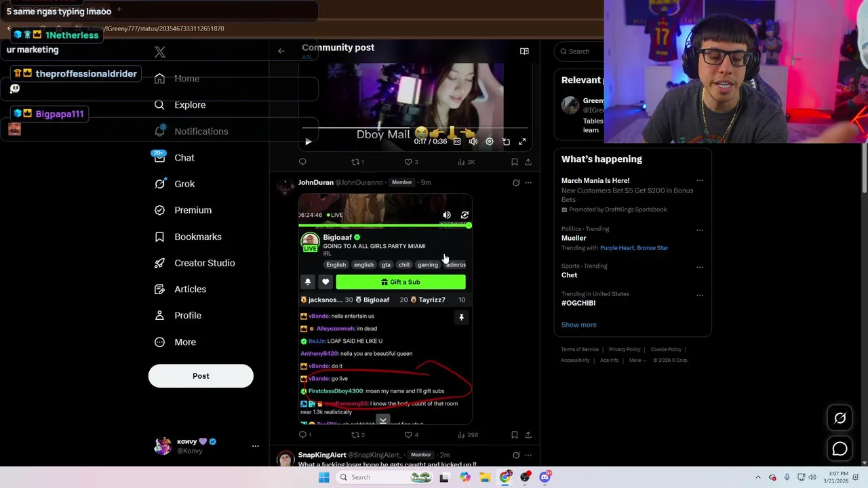Open Articles in the sidebar
Image resolution: width=868 pixels, height=488 pixels.
[x=180, y=289]
